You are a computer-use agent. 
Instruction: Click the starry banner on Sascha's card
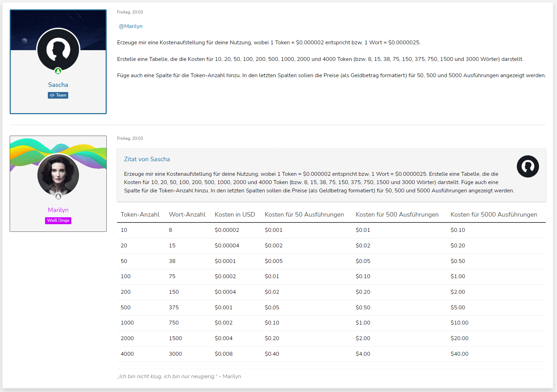pyautogui.click(x=58, y=30)
